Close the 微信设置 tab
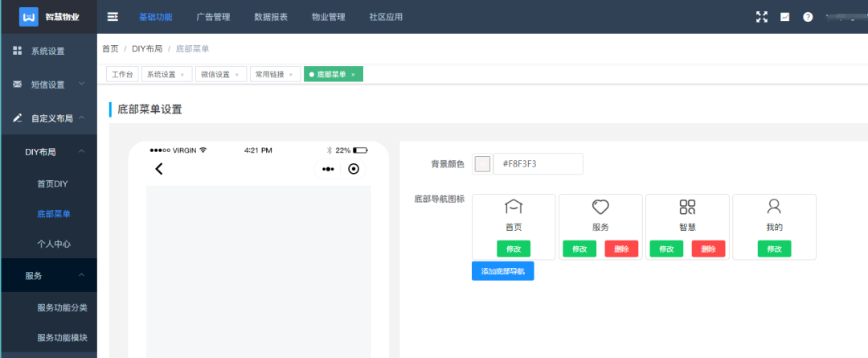 [237, 74]
